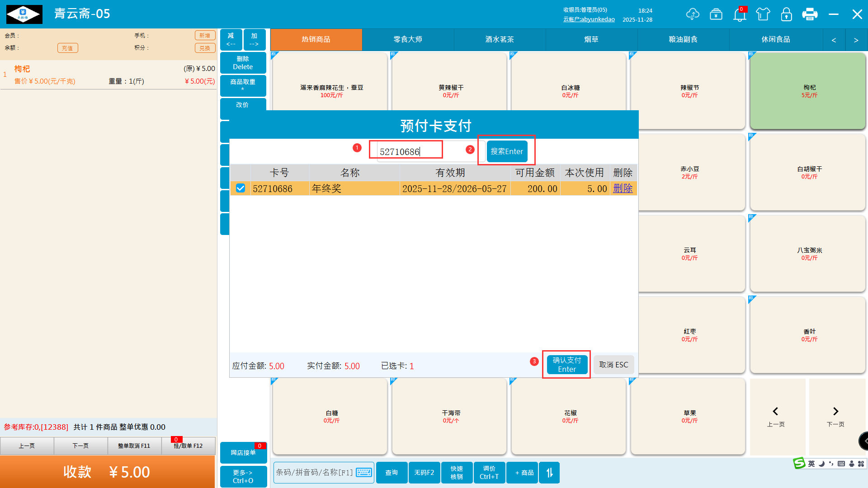Click the up-down sort arrows button
Screen dimensions: 868x488
pyautogui.click(x=549, y=473)
